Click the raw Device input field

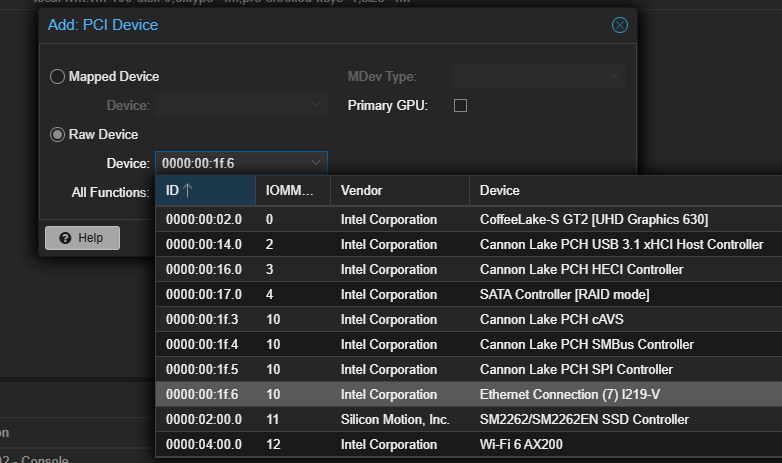coord(230,163)
